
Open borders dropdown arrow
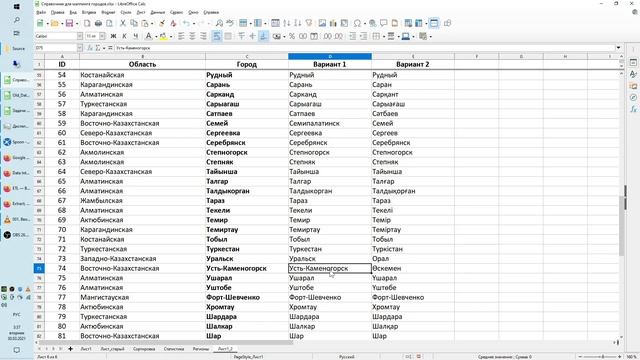click(x=384, y=36)
